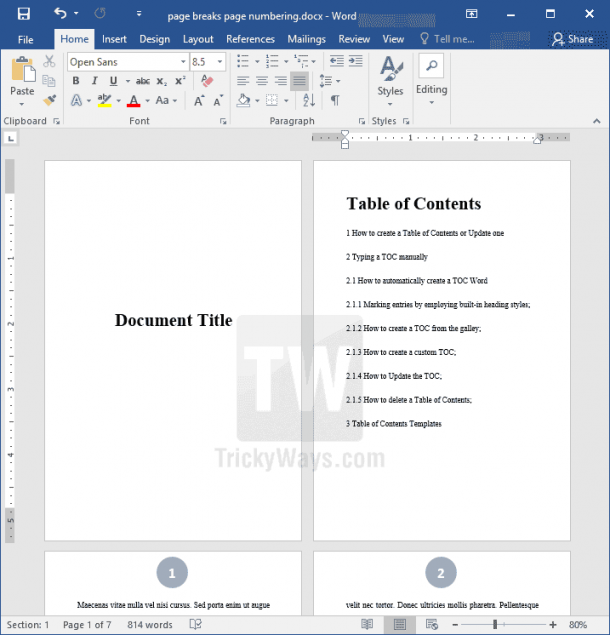Toggle Bold formatting
This screenshot has width=610, height=635.
(76, 81)
